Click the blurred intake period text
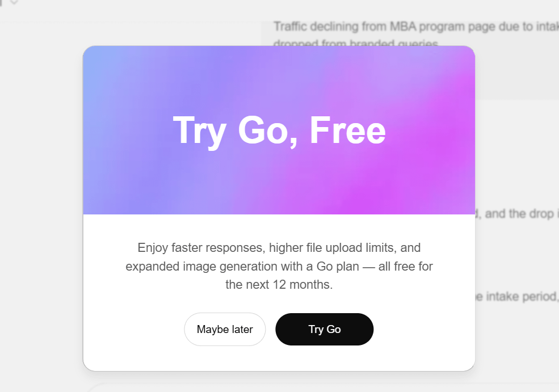Viewport: 559px width, 392px height. tap(517, 297)
